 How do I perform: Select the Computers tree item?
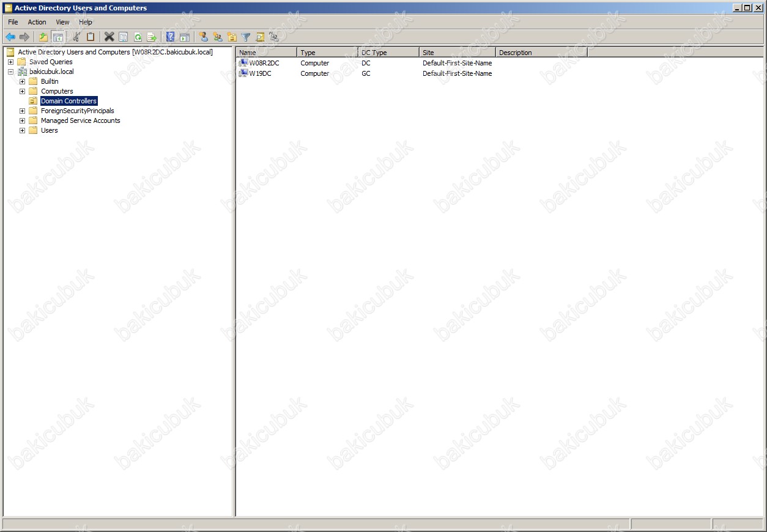coord(57,91)
